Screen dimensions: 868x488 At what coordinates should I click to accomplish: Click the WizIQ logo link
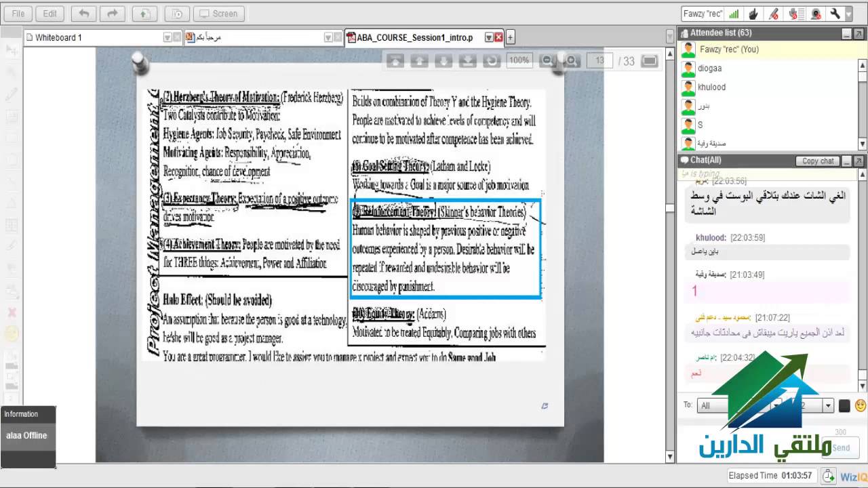[854, 476]
